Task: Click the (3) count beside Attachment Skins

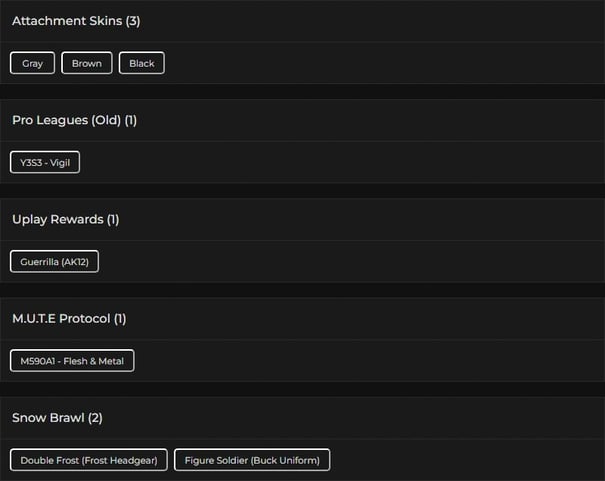Action: pyautogui.click(x=133, y=21)
